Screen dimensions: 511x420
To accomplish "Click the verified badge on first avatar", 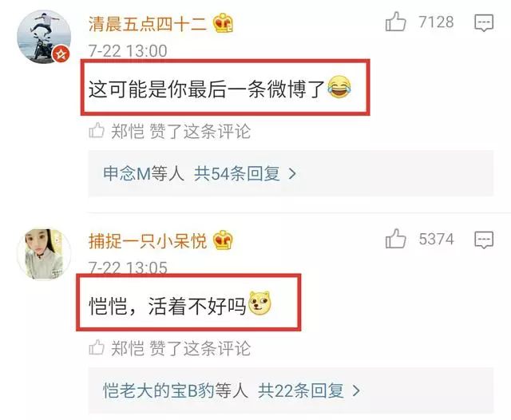I will tap(61, 53).
